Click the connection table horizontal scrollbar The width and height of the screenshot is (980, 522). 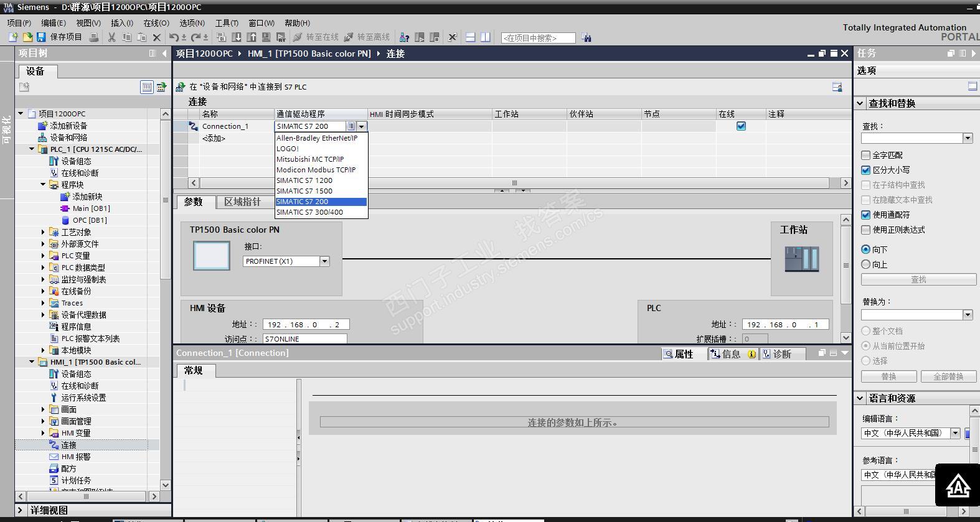[x=514, y=183]
